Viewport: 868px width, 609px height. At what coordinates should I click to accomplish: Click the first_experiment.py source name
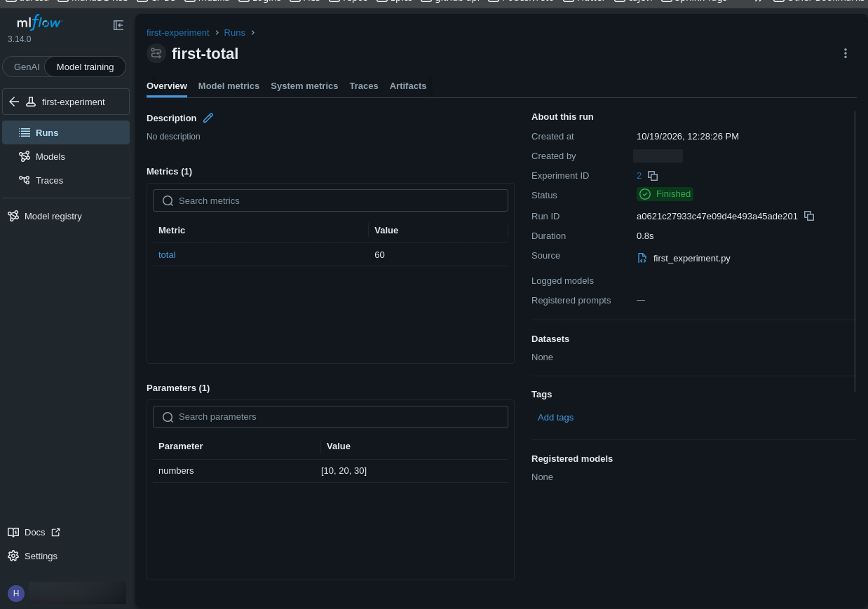pyautogui.click(x=692, y=258)
